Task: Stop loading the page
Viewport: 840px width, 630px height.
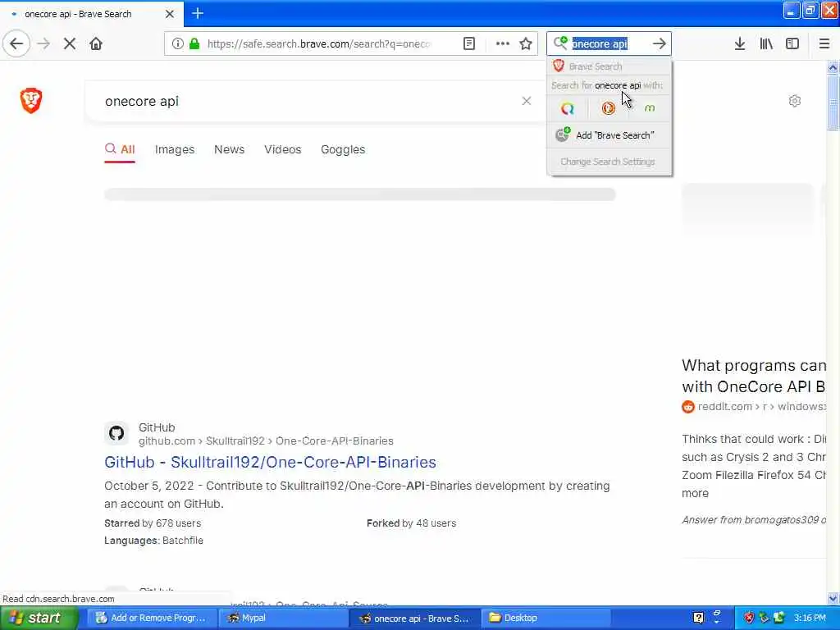Action: 70,44
